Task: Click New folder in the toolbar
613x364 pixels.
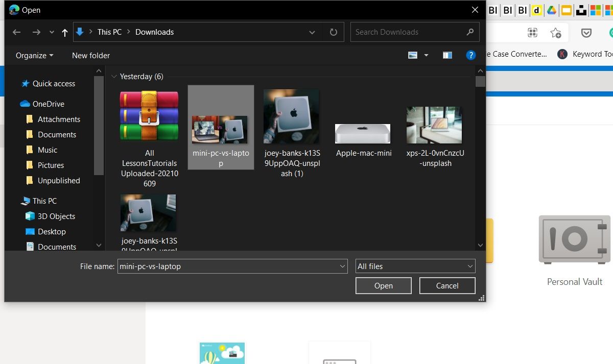Action: tap(91, 55)
